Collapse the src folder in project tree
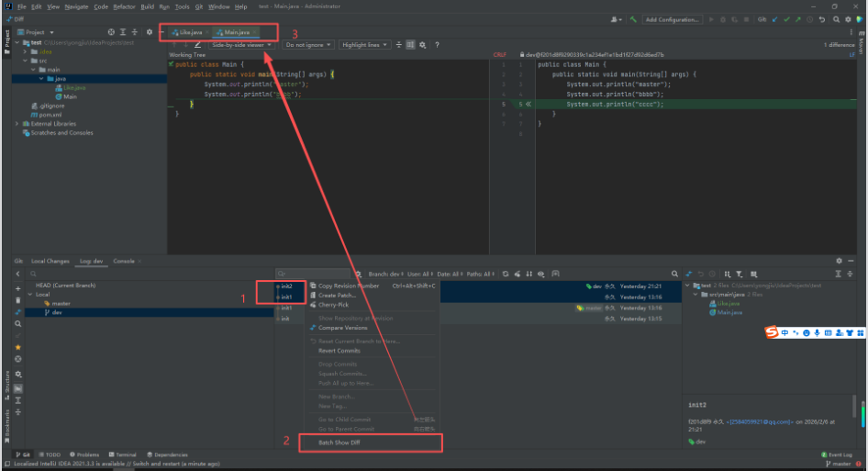Image resolution: width=868 pixels, height=471 pixels. click(x=25, y=61)
